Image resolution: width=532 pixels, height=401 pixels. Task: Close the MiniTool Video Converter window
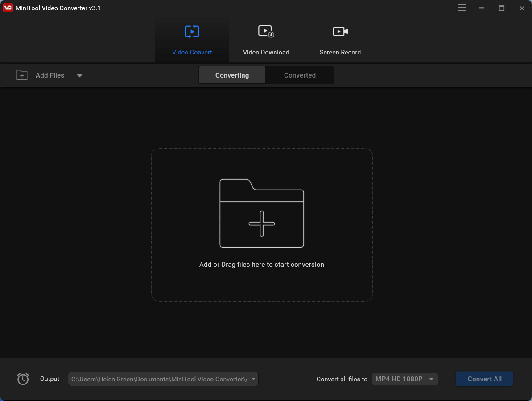click(x=522, y=8)
